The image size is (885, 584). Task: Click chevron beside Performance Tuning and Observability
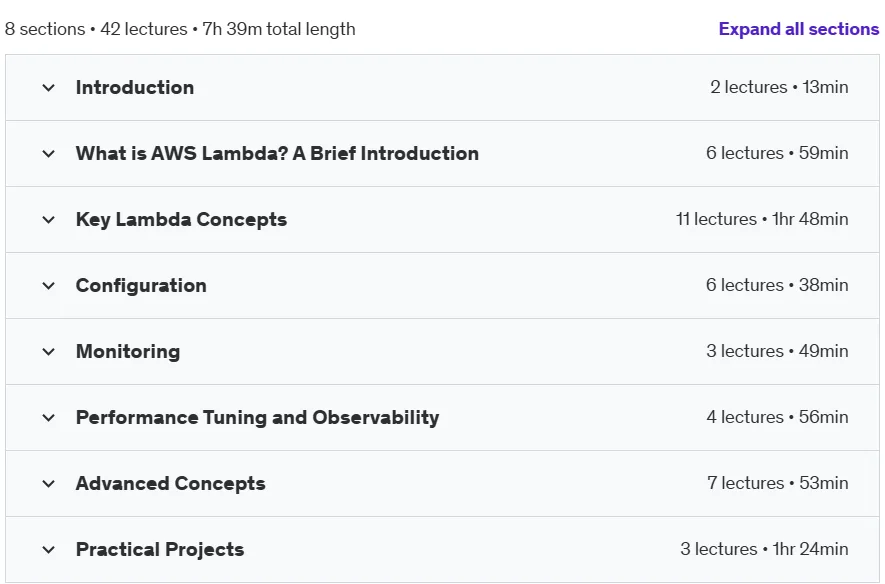point(49,418)
